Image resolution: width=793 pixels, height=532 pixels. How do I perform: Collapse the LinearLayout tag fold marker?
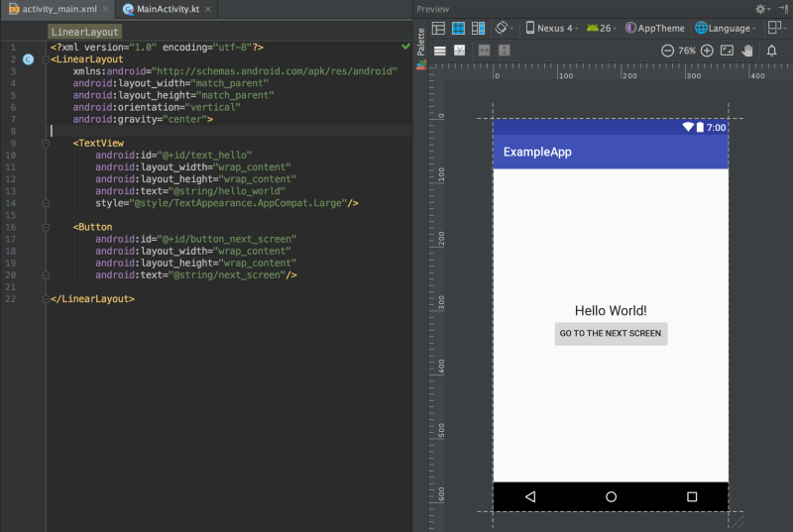[46, 59]
